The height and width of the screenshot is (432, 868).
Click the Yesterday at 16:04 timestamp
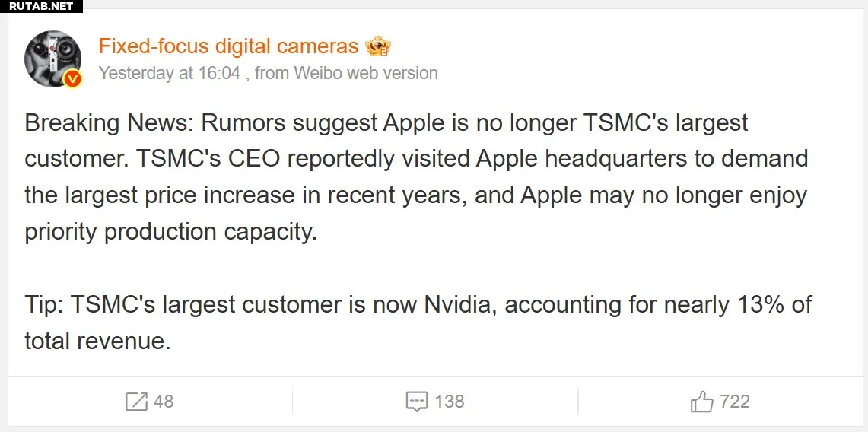coord(170,73)
